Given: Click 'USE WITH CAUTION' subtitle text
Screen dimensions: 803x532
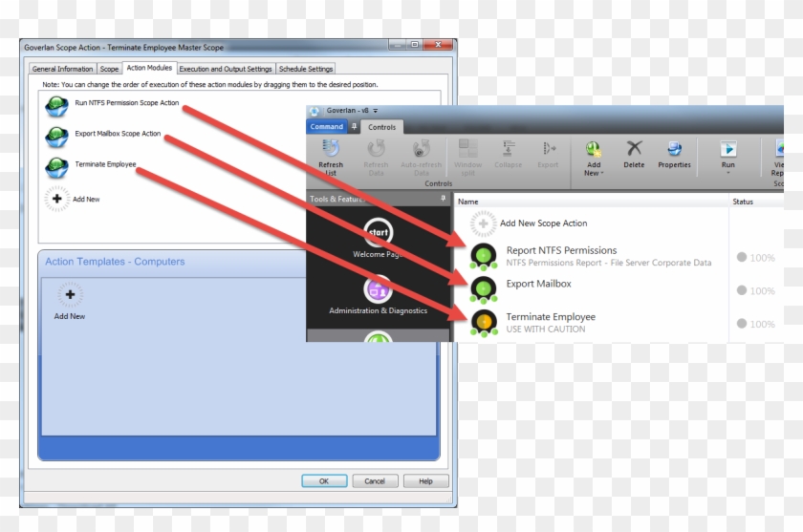Looking at the screenshot, I should [x=546, y=329].
